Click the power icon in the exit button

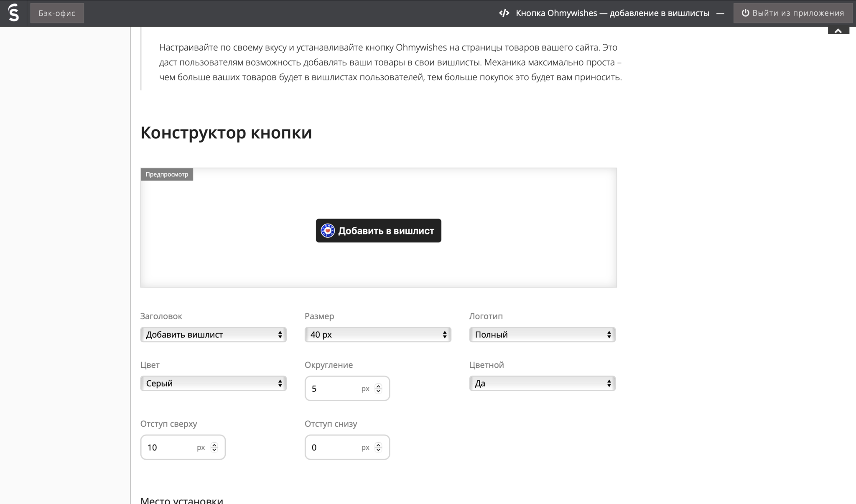coord(745,13)
